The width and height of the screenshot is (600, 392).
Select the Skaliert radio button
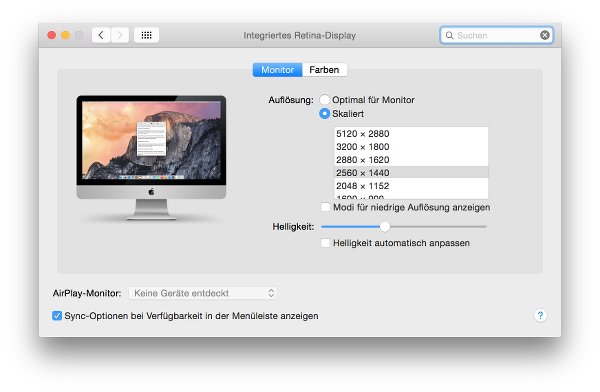click(x=324, y=114)
